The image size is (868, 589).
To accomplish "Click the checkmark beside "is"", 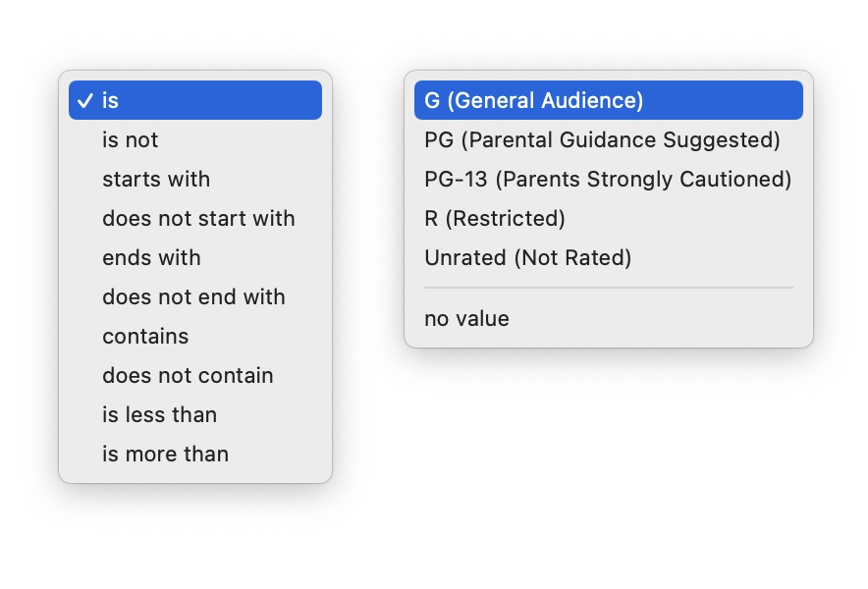I will pos(84,99).
